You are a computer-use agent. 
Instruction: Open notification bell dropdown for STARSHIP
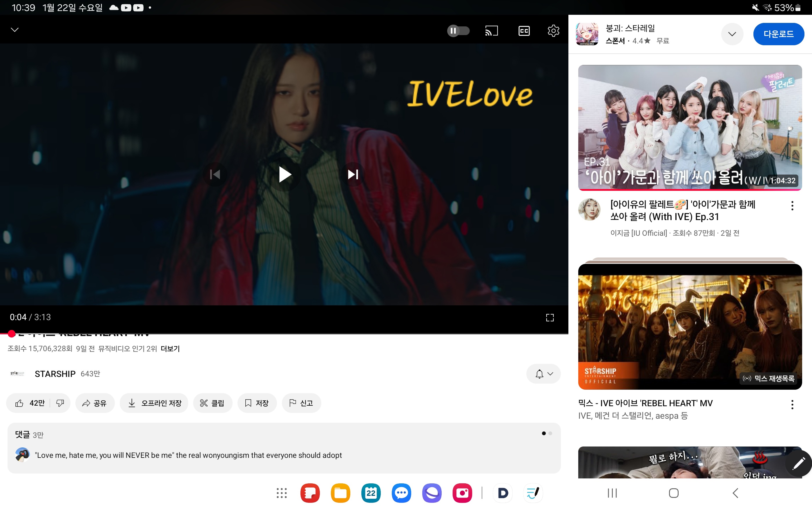543,374
